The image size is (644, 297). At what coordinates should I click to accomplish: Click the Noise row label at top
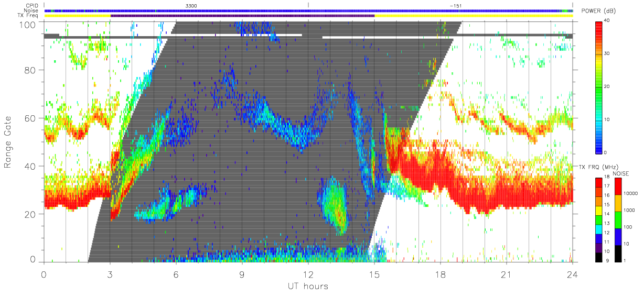point(31,10)
